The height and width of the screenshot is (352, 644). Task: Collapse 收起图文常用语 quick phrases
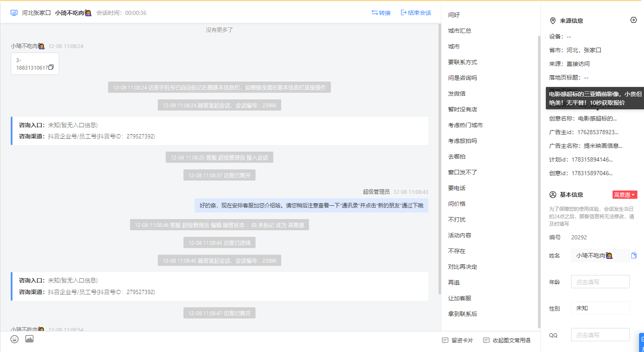[507, 340]
